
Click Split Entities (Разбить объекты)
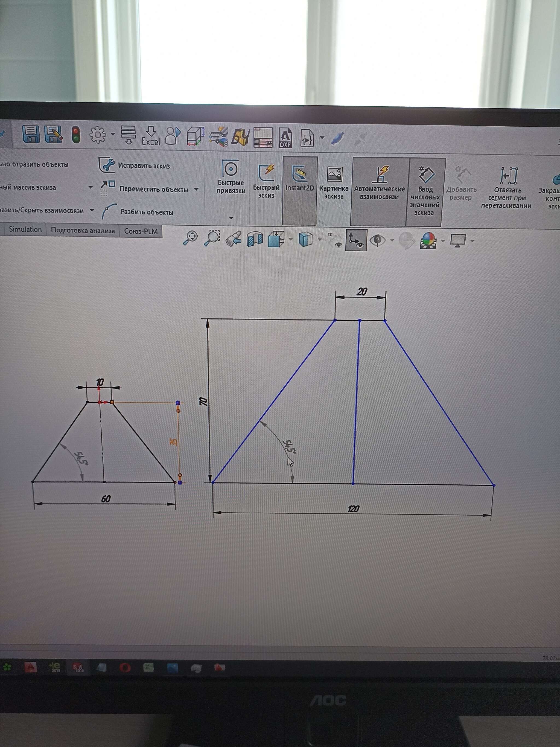(138, 212)
